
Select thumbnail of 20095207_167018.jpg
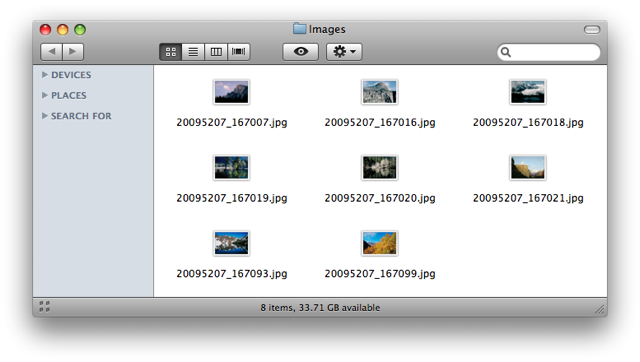[528, 92]
